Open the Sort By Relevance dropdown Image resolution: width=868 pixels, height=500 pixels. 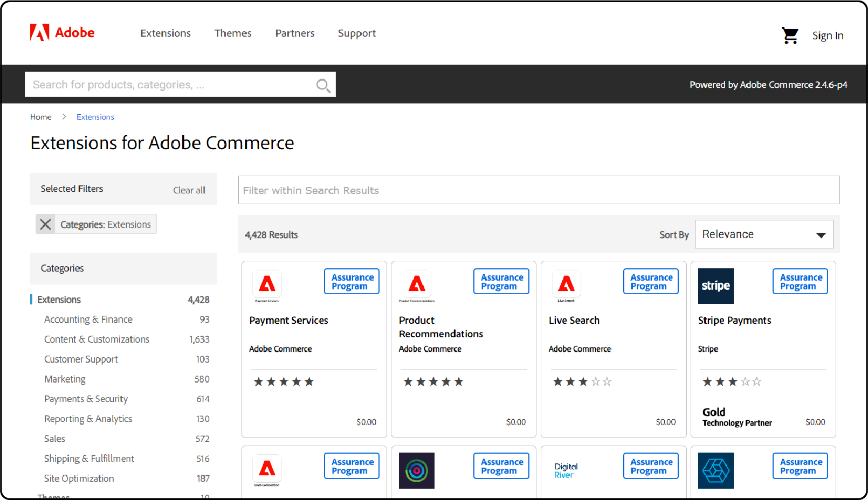[x=763, y=234]
